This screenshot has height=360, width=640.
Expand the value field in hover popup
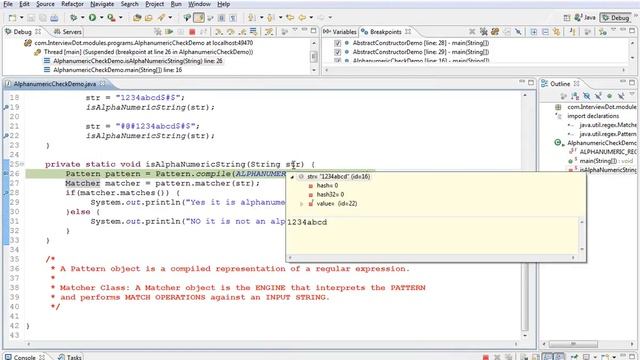(302, 204)
